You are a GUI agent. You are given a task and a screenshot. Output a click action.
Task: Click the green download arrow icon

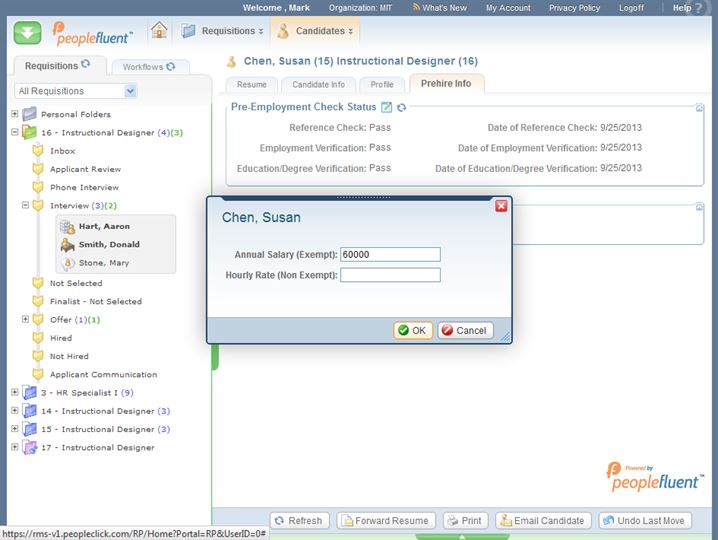(x=28, y=31)
